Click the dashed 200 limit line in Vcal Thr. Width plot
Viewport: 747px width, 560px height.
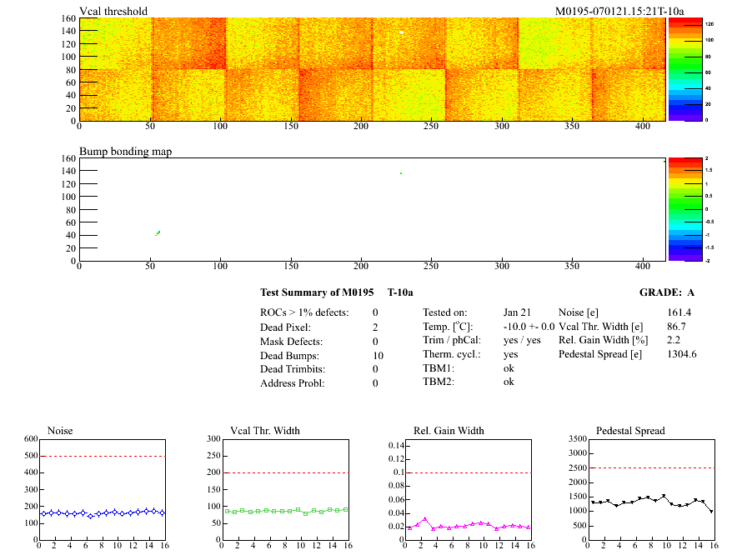click(283, 472)
